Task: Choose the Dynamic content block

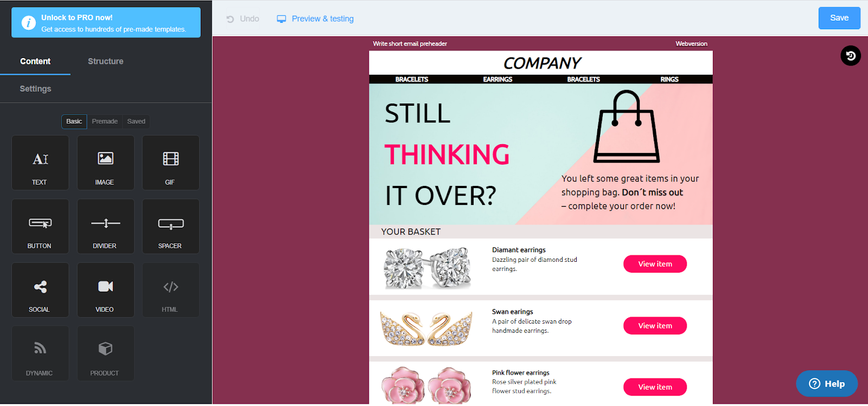Action: 40,353
